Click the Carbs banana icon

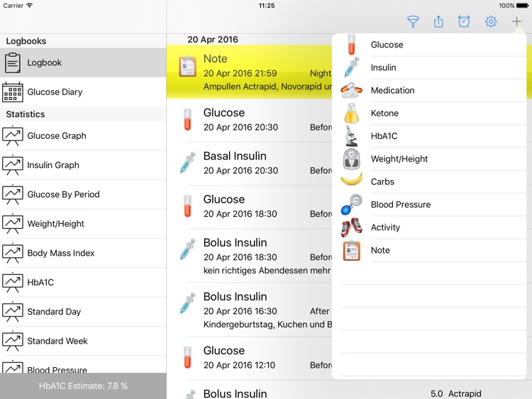[x=352, y=180]
